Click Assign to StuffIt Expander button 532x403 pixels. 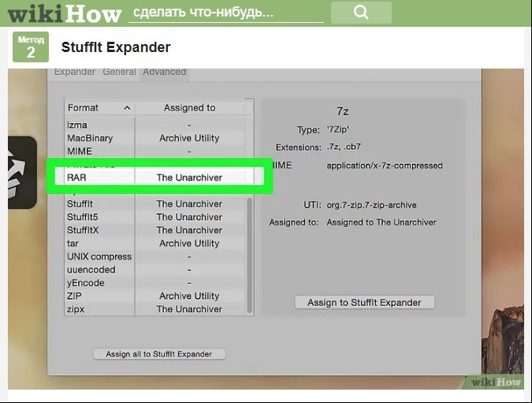(x=364, y=303)
